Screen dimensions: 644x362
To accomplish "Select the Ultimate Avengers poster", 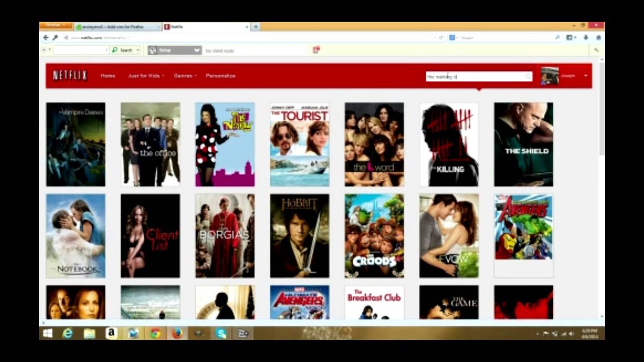I will click(x=300, y=302).
